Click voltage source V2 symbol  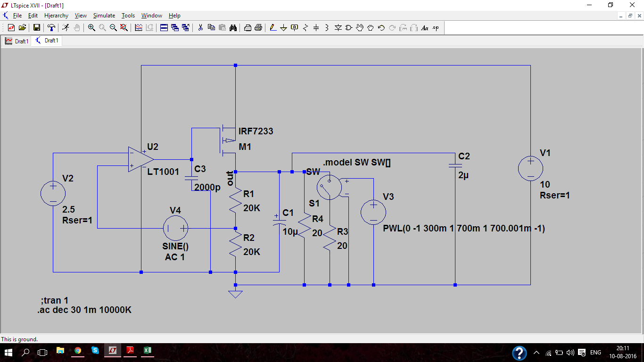coord(53,194)
